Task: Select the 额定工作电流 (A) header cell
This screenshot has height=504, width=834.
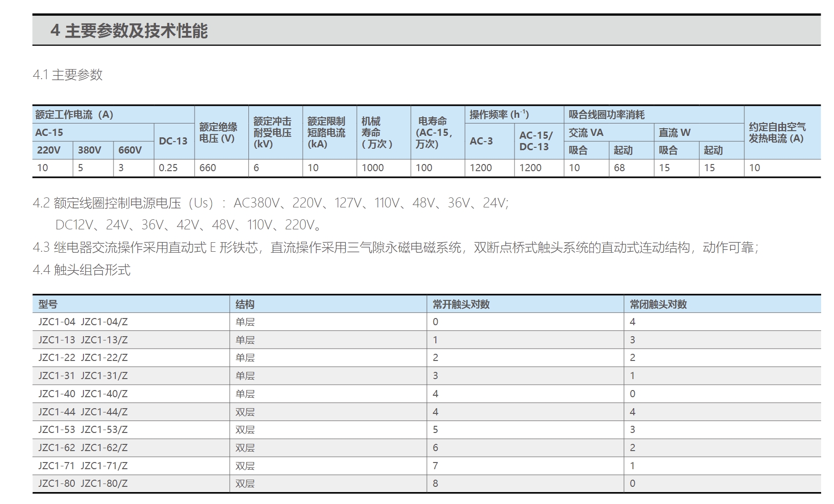Action: (74, 115)
